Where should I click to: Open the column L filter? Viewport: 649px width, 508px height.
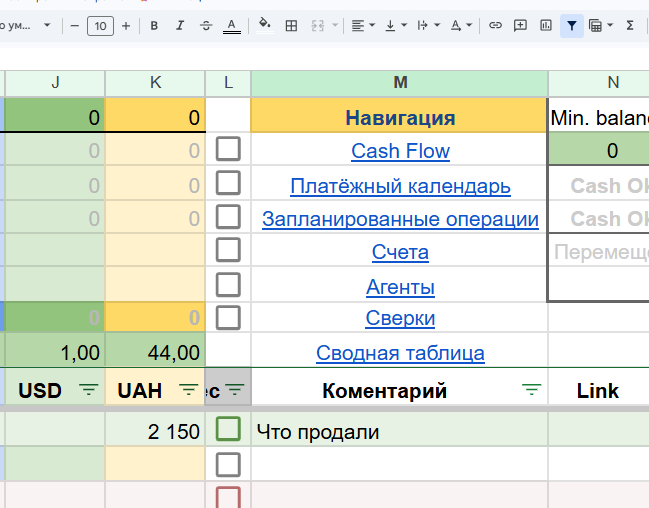click(x=235, y=390)
